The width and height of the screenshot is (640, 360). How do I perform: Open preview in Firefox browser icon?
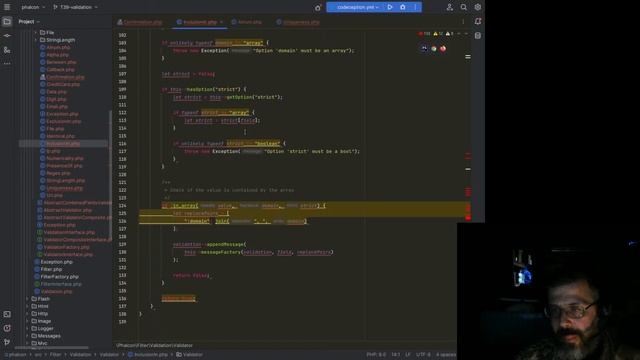tap(443, 49)
